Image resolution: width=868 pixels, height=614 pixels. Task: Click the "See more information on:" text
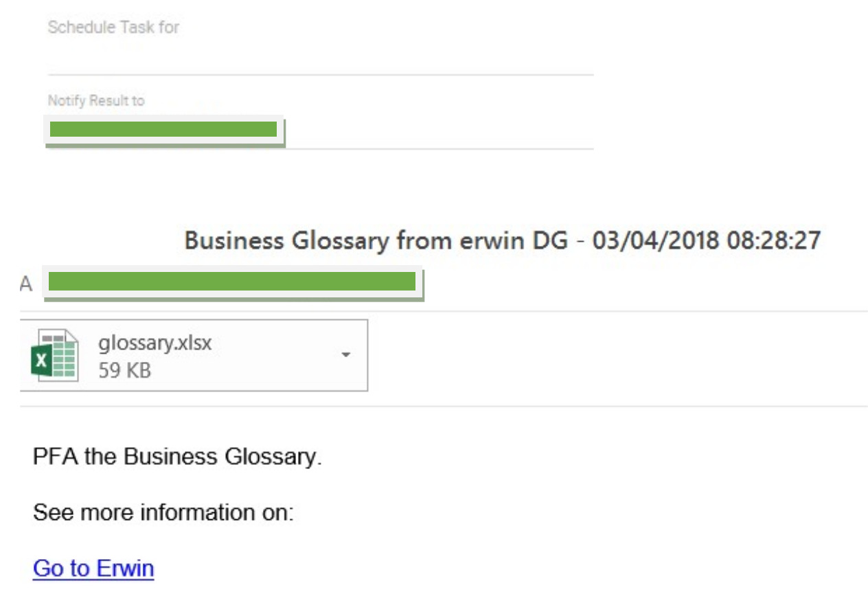[x=163, y=512]
